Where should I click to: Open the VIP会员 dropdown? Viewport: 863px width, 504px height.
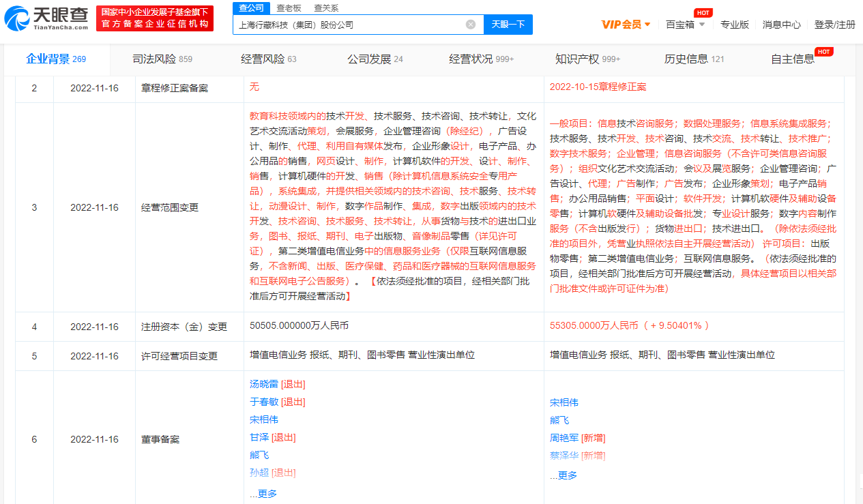coord(626,25)
